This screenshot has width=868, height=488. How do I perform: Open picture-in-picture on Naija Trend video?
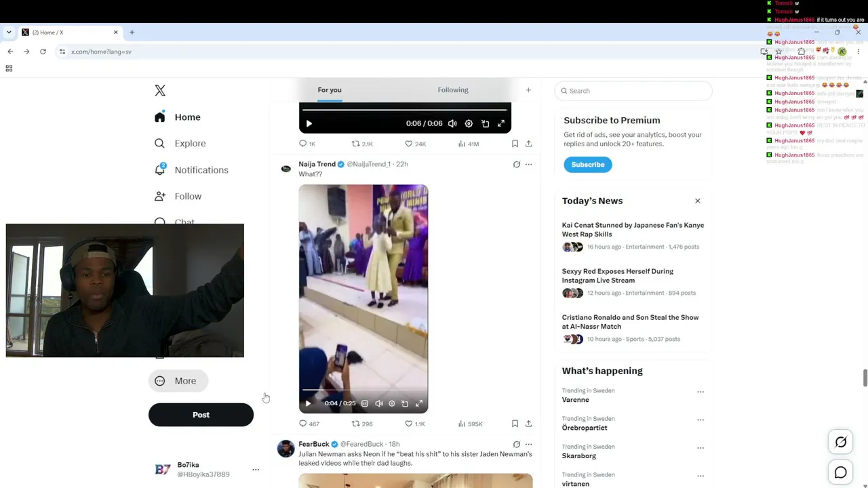point(405,403)
